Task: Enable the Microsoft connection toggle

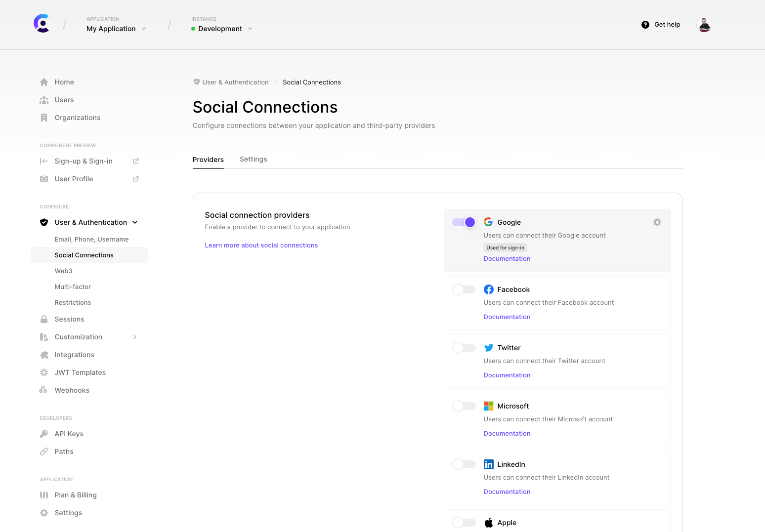Action: point(464,406)
